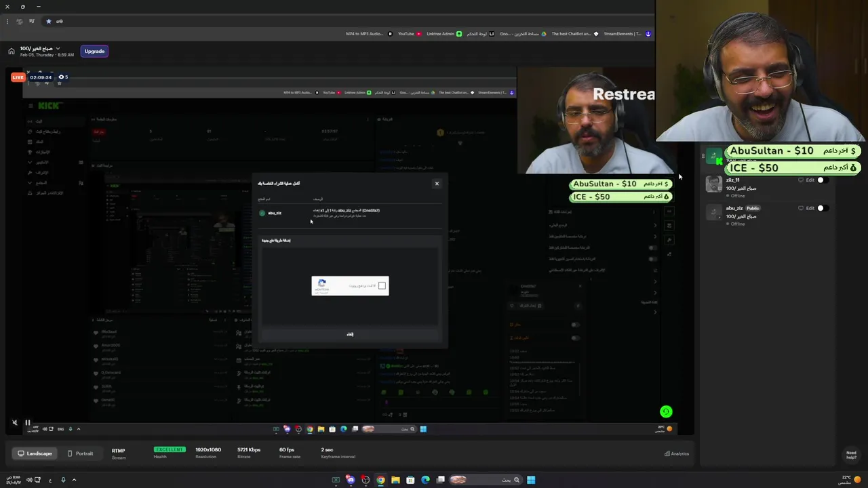Edit the ziiz_11 channel
Image resolution: width=868 pixels, height=488 pixels.
810,180
